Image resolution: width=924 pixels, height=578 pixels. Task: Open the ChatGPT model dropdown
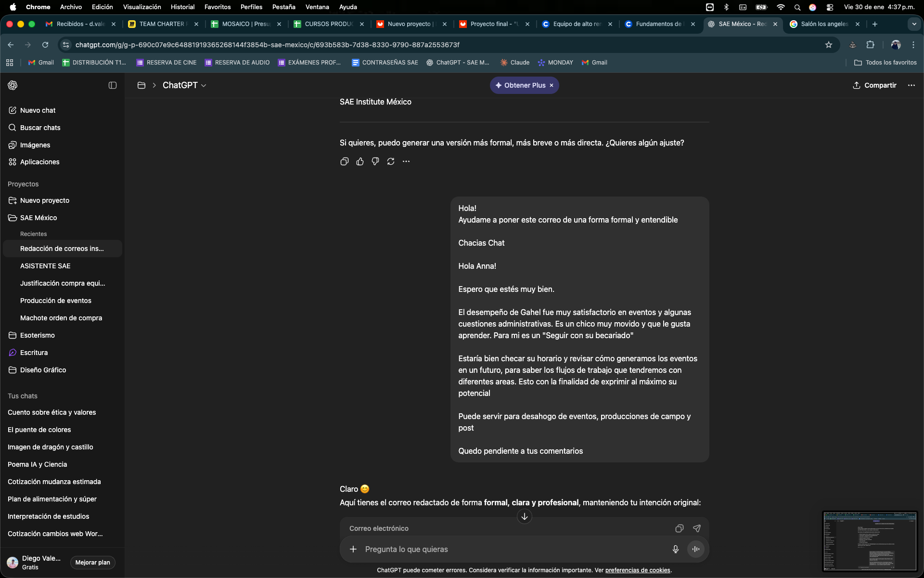[184, 85]
